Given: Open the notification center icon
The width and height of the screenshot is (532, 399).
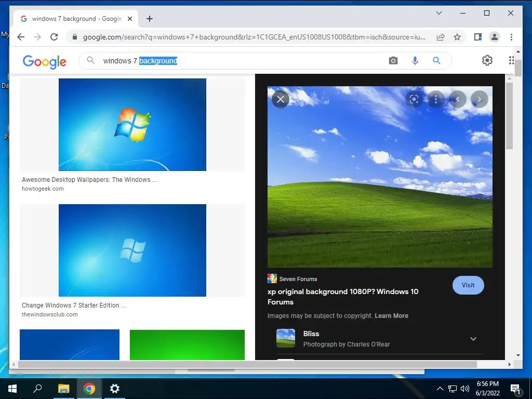Looking at the screenshot, I should tap(515, 389).
